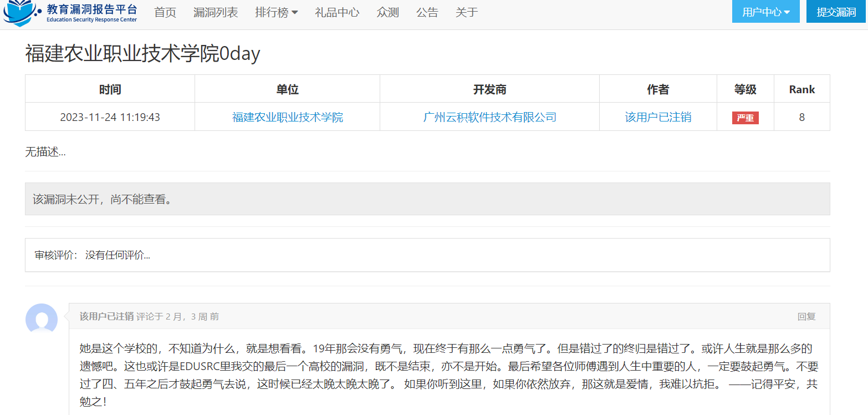The height and width of the screenshot is (415, 868).
Task: Click the Rank value 8
Action: [x=801, y=117]
